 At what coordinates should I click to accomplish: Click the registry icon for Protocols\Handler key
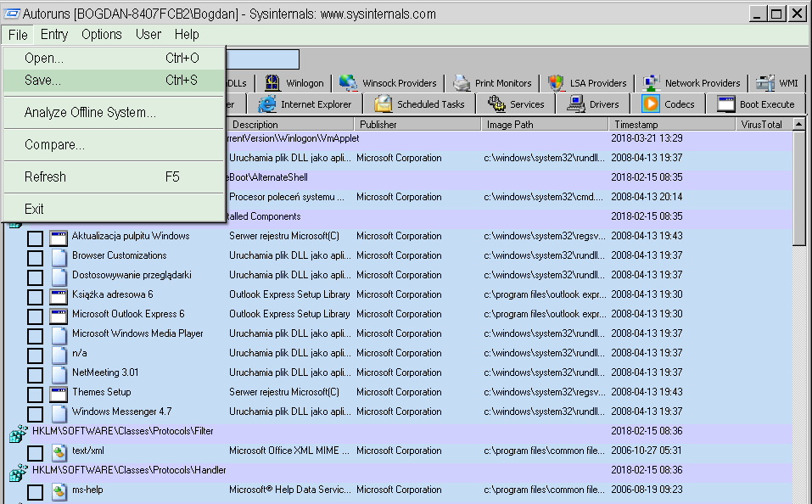18,472
